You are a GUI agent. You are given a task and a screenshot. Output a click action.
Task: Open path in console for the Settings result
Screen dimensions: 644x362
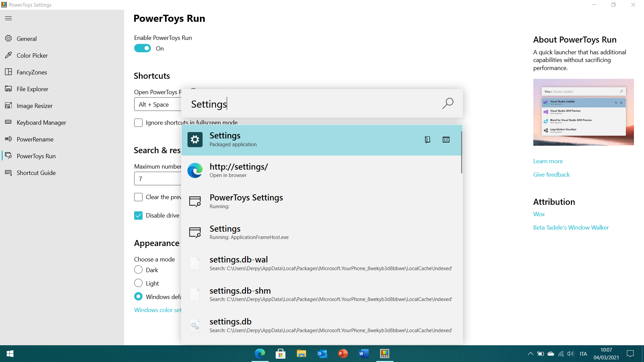[446, 139]
